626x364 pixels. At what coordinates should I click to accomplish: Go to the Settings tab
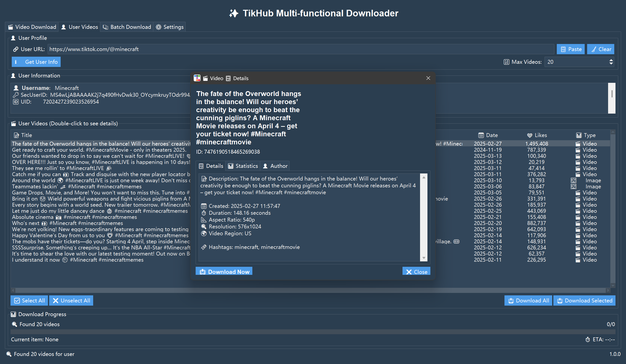pos(170,27)
